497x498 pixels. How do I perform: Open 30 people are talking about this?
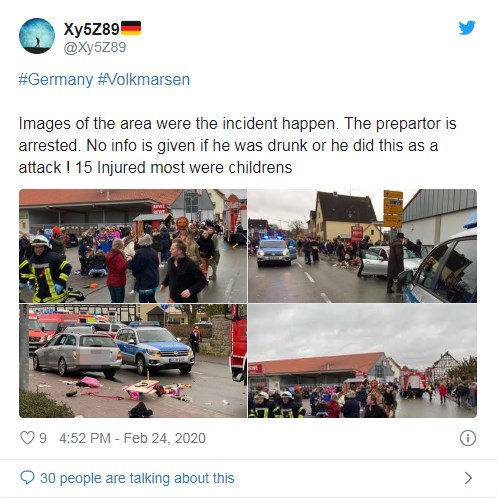click(137, 478)
